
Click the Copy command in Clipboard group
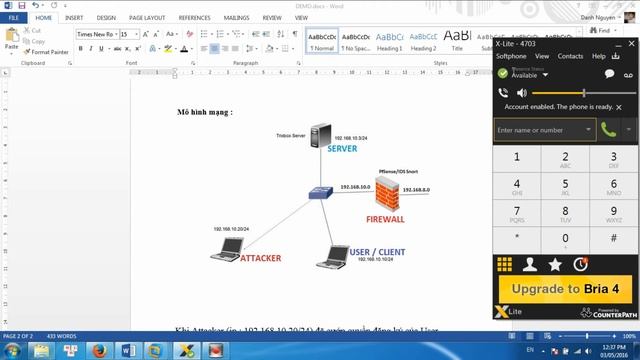(x=34, y=41)
